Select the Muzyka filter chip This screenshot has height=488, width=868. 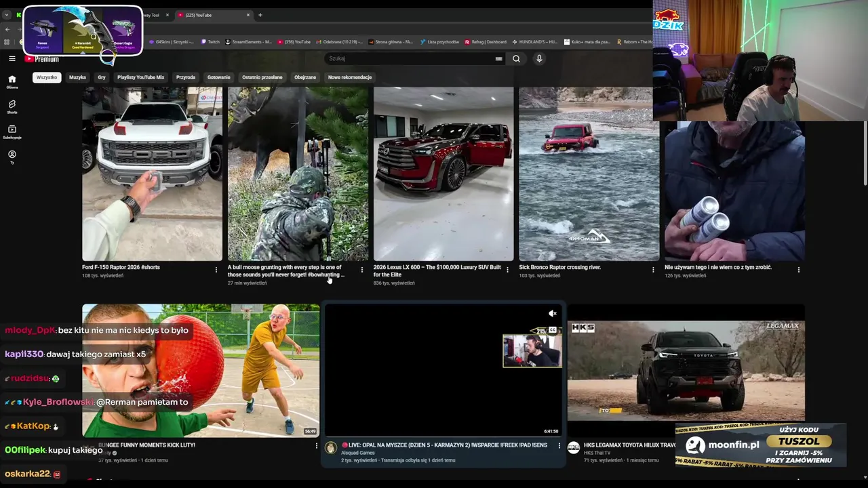77,77
